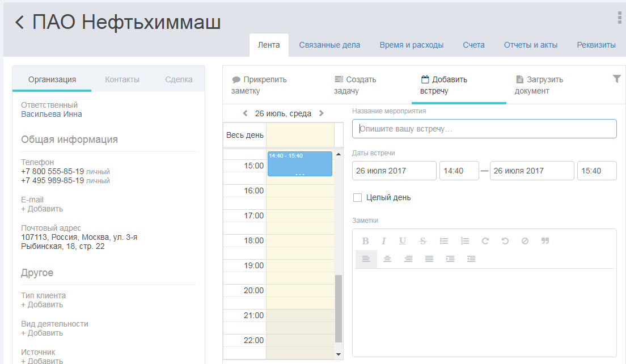Image resolution: width=626 pixels, height=364 pixels.
Task: Insert a blockquote in notes
Action: click(x=545, y=241)
